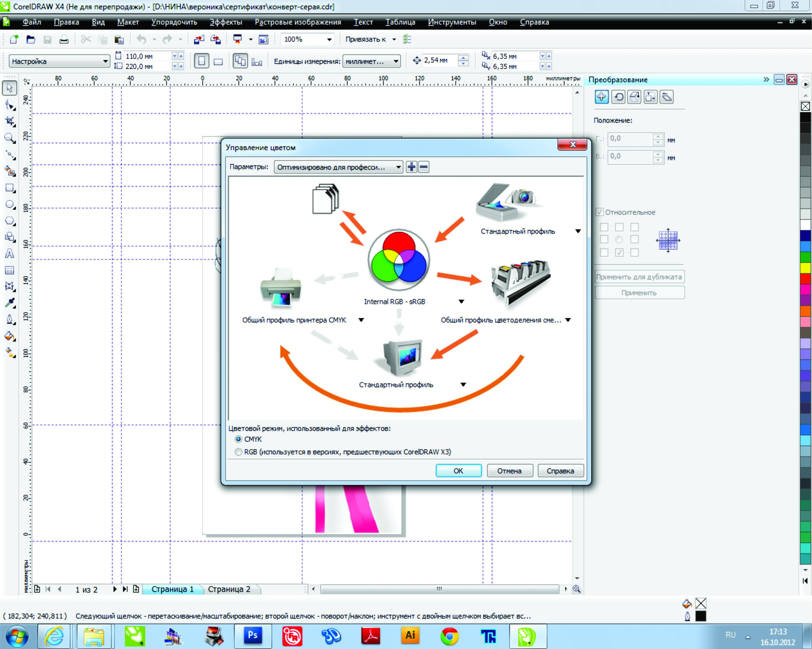This screenshot has height=649, width=812.
Task: Expand scanner Standard profile dropdown arrow
Action: [578, 231]
